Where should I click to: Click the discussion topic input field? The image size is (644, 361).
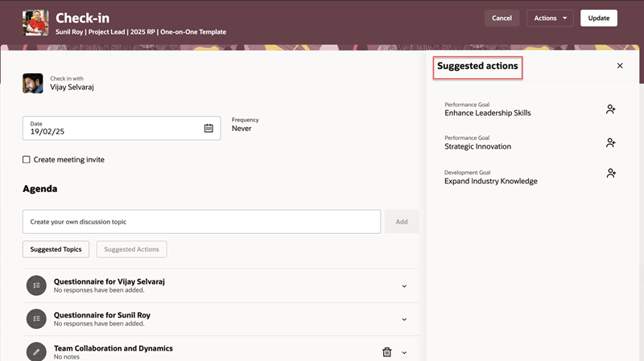202,222
